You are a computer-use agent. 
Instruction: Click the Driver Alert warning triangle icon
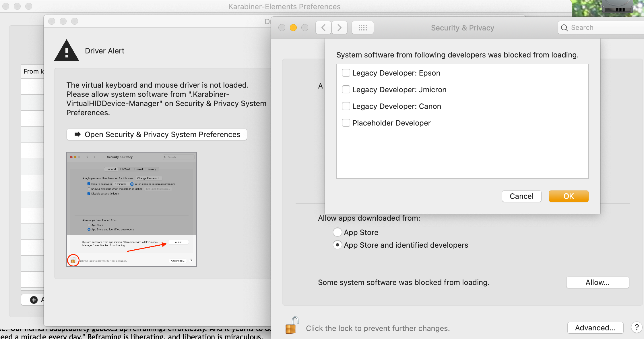click(x=67, y=51)
